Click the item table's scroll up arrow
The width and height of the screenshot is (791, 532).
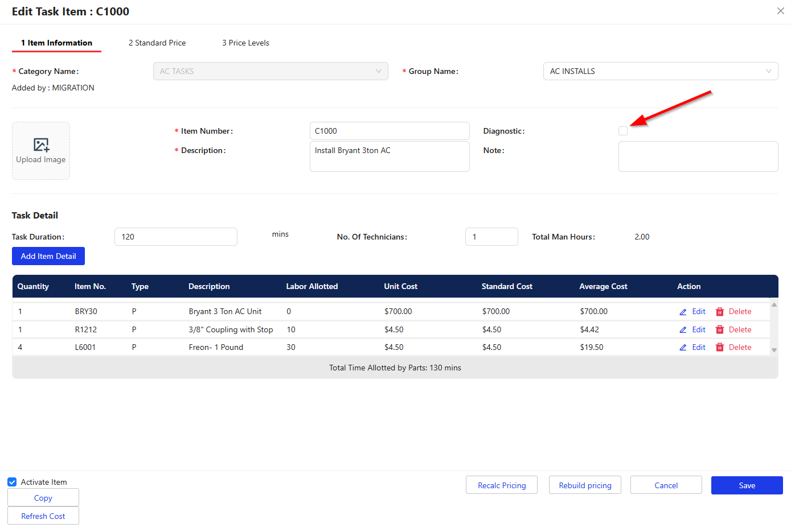click(774, 305)
